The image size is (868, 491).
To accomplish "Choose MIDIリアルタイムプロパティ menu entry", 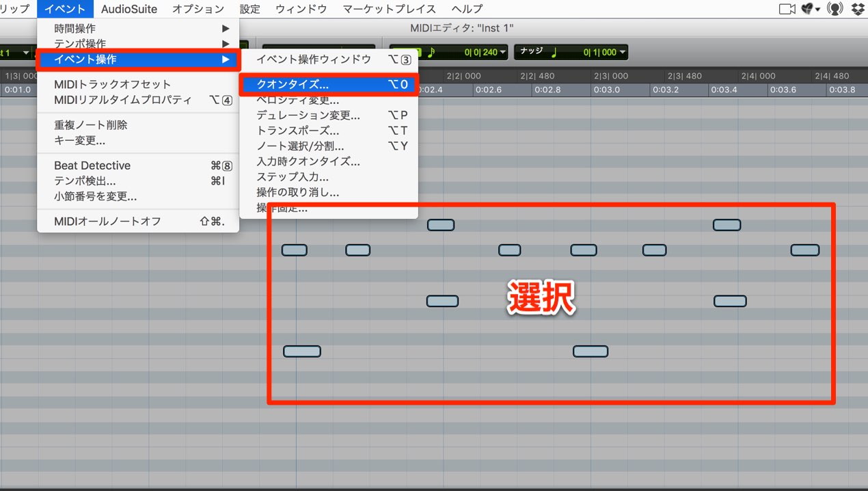I will pos(138,100).
